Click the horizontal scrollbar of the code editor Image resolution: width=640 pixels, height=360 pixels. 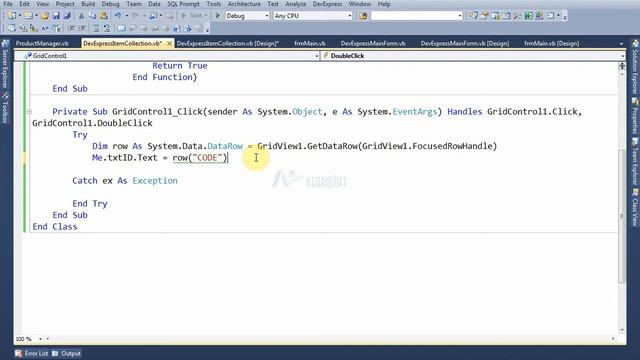331,339
